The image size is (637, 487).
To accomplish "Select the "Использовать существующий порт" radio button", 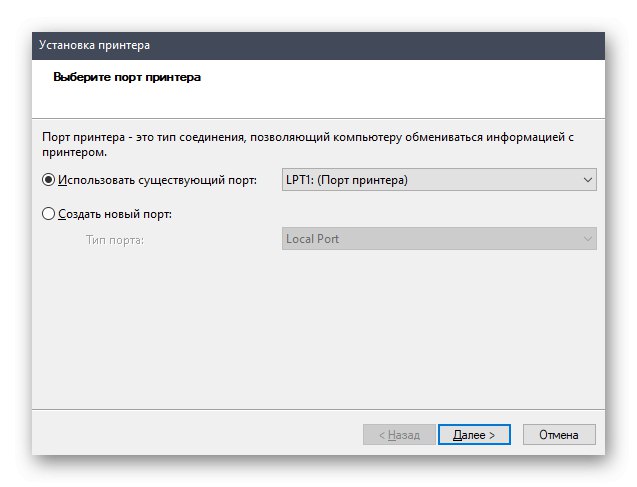I will [x=49, y=181].
